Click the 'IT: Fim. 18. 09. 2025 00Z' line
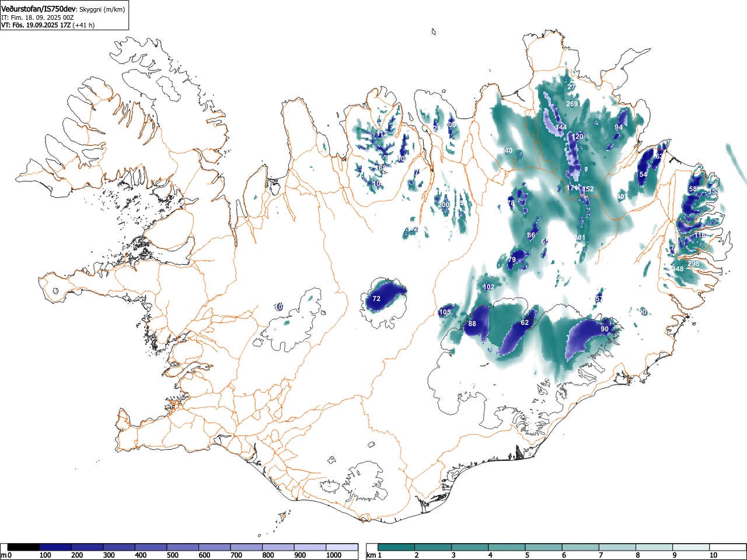The width and height of the screenshot is (747, 560). [37, 17]
